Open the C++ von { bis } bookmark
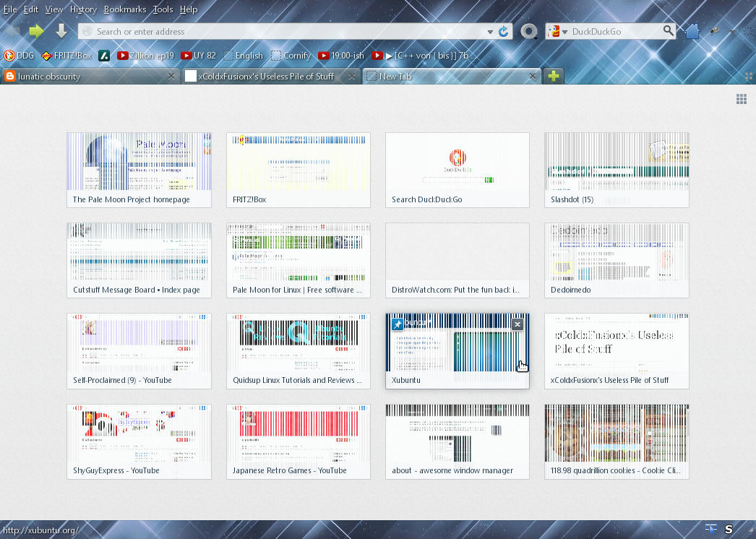756x539 pixels. 424,56
